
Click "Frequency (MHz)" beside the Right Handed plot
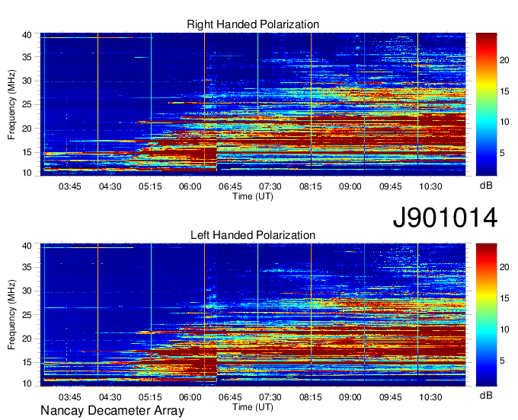(x=11, y=104)
